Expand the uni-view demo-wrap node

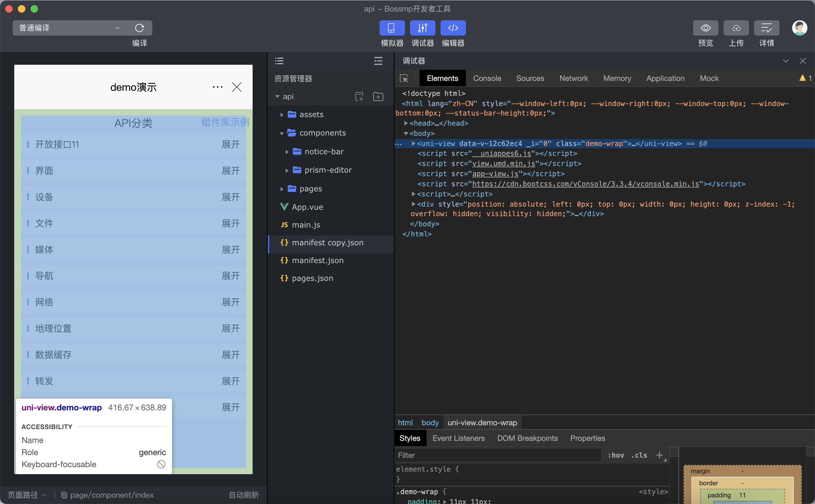[413, 143]
